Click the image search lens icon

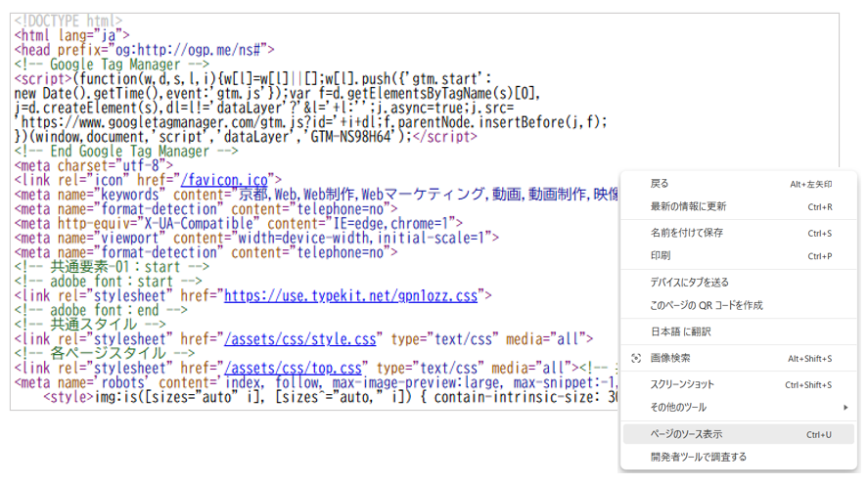636,359
